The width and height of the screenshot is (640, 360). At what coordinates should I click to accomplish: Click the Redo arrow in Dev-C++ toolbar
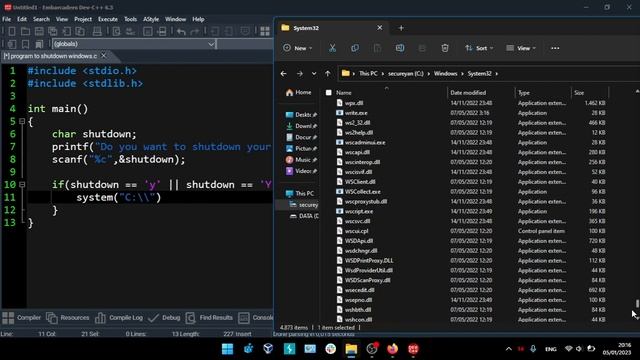[195, 31]
